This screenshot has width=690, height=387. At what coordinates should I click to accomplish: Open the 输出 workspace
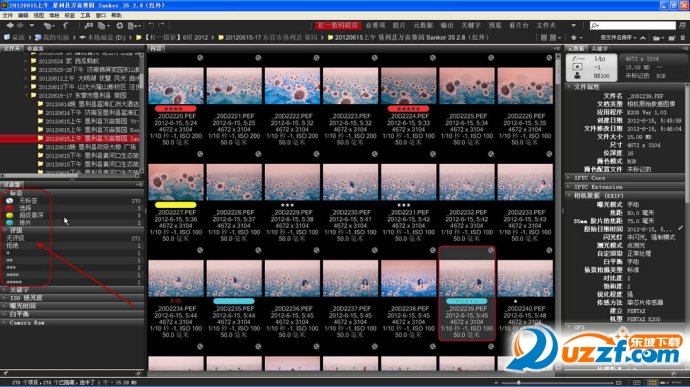point(447,26)
